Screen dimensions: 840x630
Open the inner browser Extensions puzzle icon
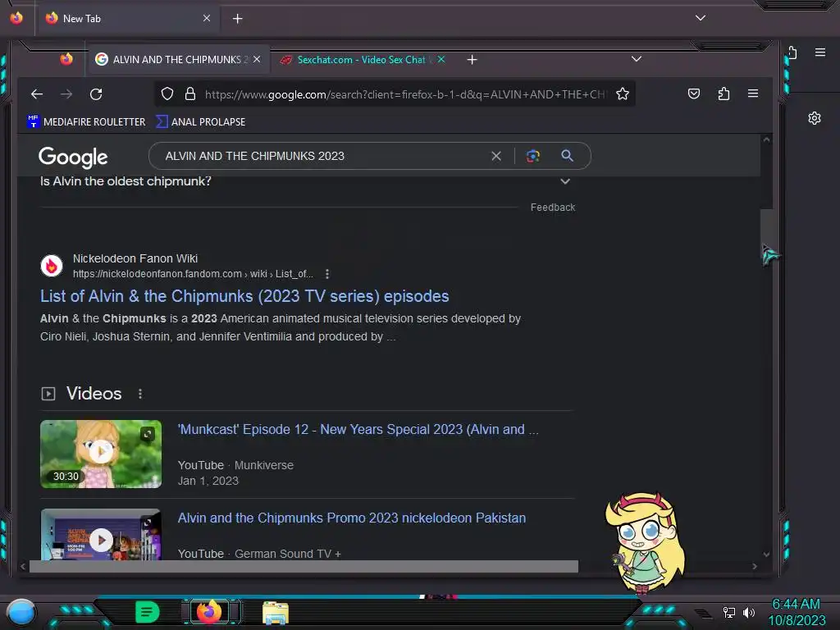coord(724,94)
